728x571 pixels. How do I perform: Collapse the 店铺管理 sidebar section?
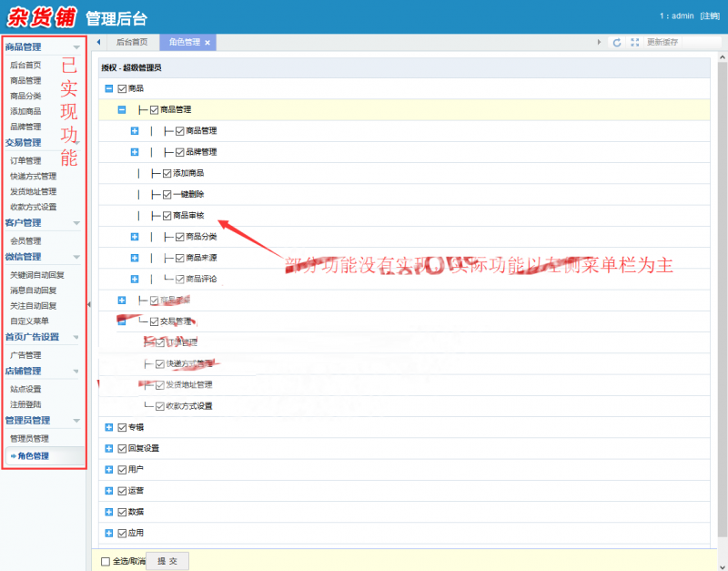(76, 372)
